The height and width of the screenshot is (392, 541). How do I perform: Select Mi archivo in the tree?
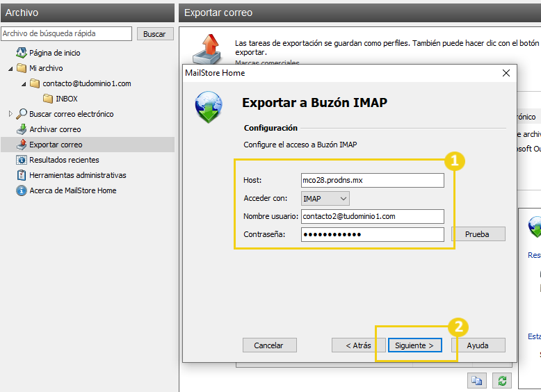(46, 68)
